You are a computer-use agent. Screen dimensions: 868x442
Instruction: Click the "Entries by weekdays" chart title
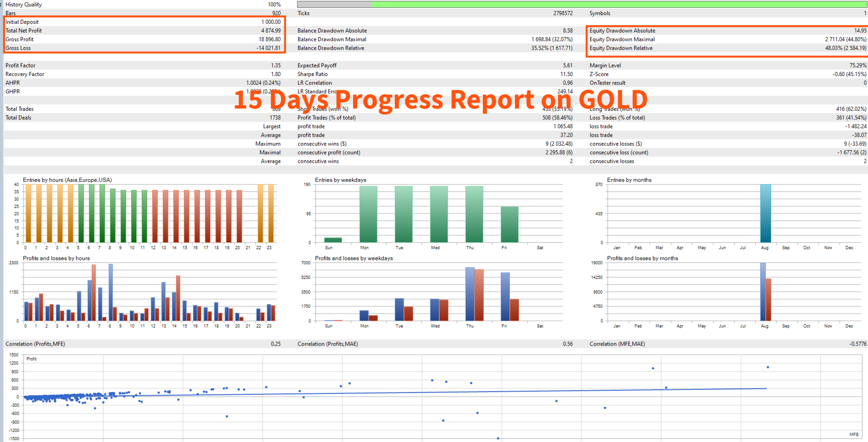tap(341, 180)
